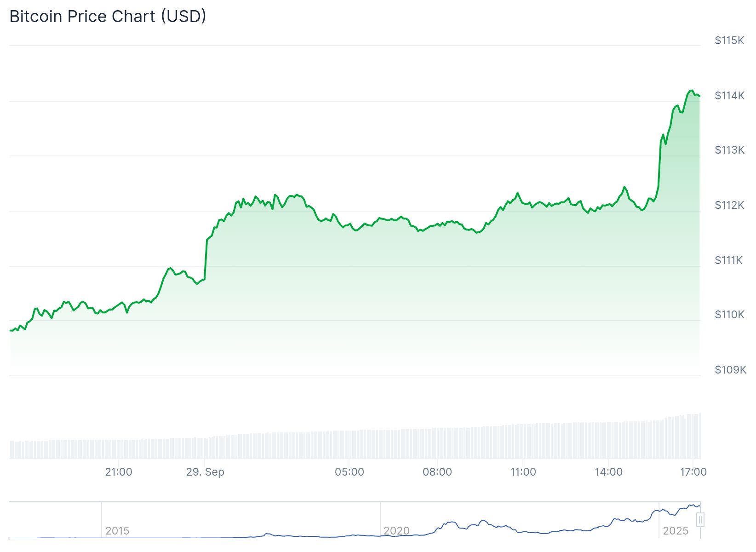This screenshot has width=756, height=552.
Task: Click the 17:00 time axis label
Action: (x=693, y=472)
